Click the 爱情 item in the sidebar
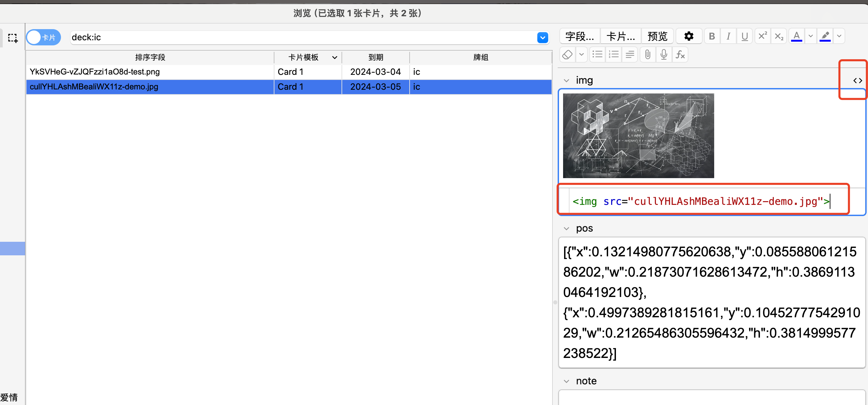Viewport: 868px width, 405px height. (x=9, y=398)
